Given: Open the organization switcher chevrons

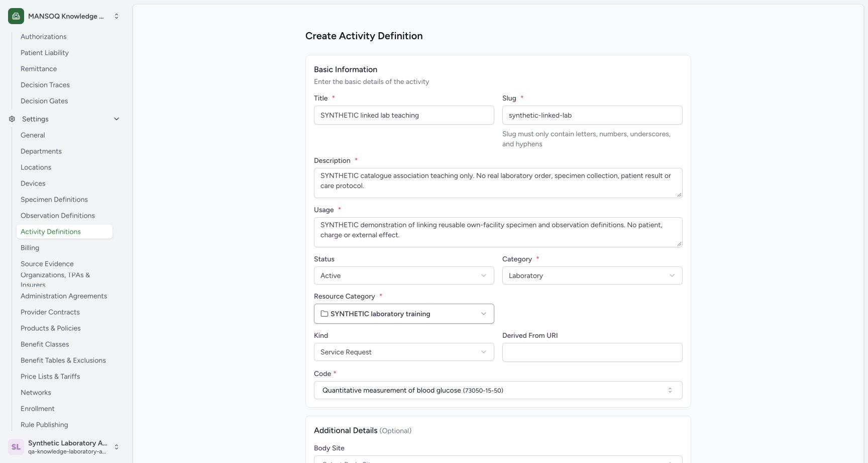Looking at the screenshot, I should [x=117, y=16].
